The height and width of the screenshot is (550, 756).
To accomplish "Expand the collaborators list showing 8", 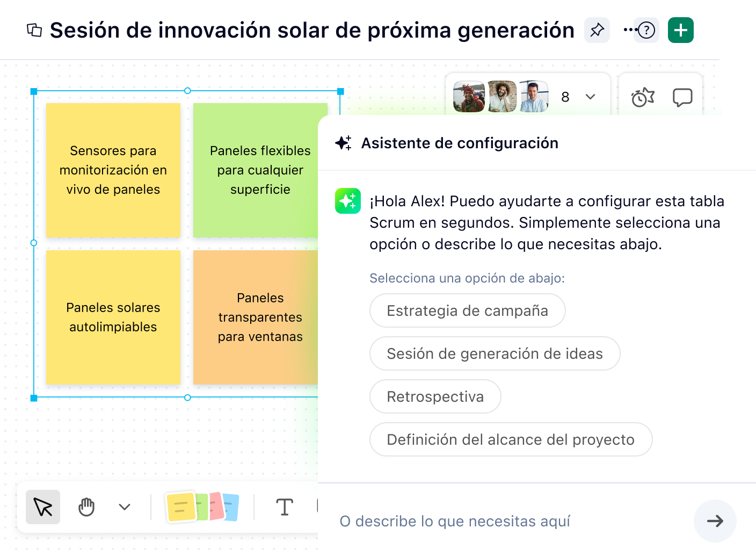I will (590, 97).
